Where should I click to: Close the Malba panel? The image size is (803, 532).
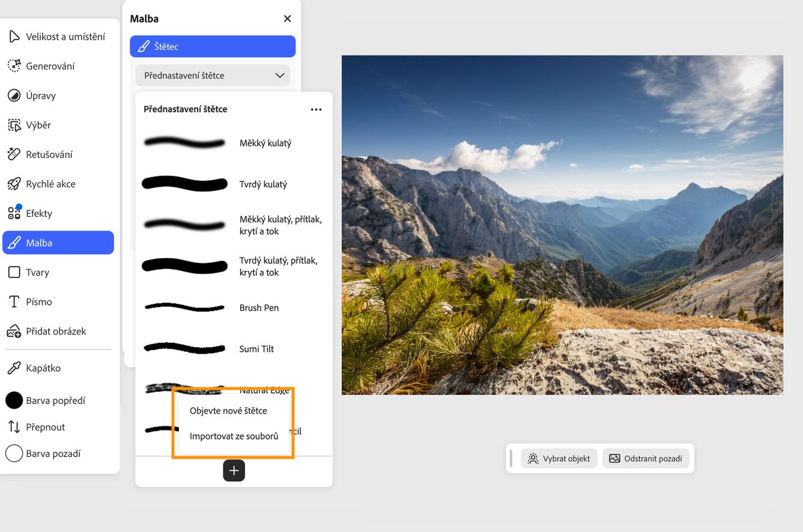288,19
